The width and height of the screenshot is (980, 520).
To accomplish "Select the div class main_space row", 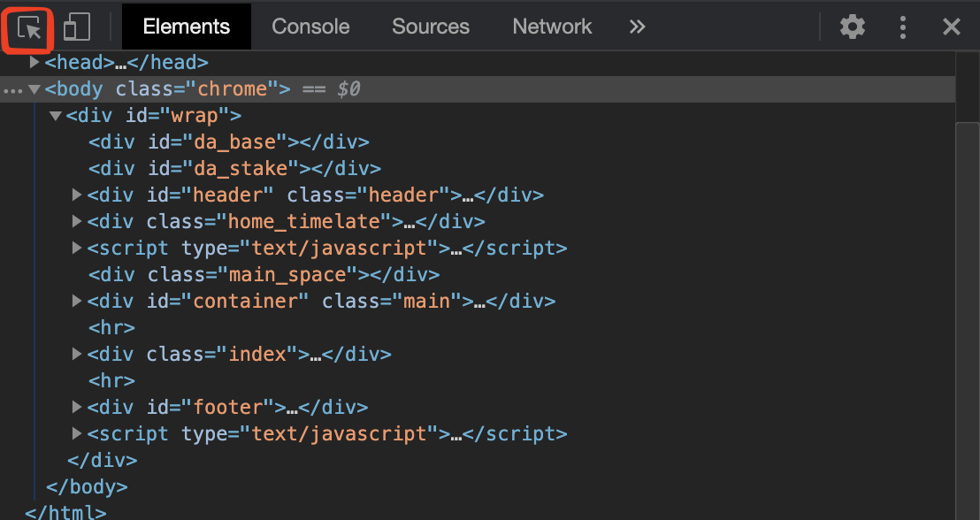I will pyautogui.click(x=264, y=275).
